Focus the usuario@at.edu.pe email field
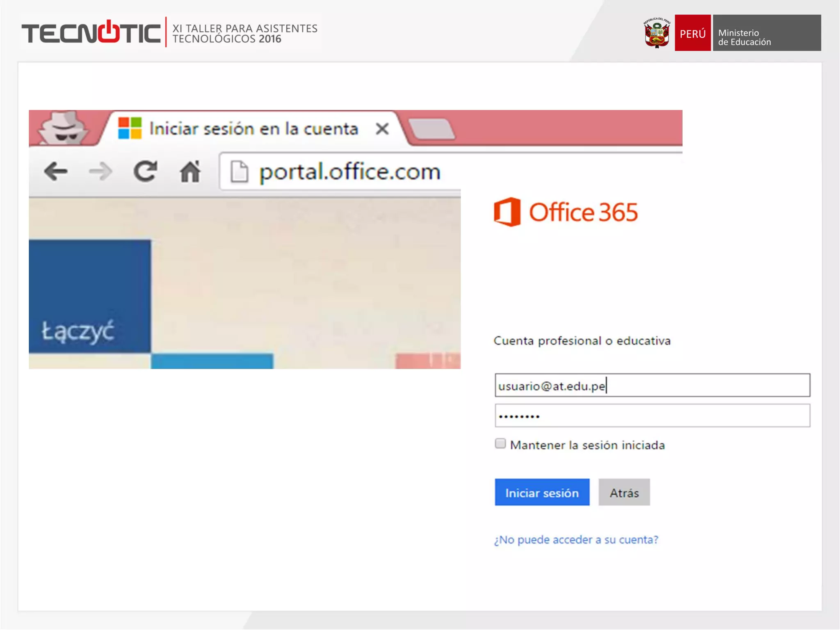The width and height of the screenshot is (840, 630). tap(652, 386)
